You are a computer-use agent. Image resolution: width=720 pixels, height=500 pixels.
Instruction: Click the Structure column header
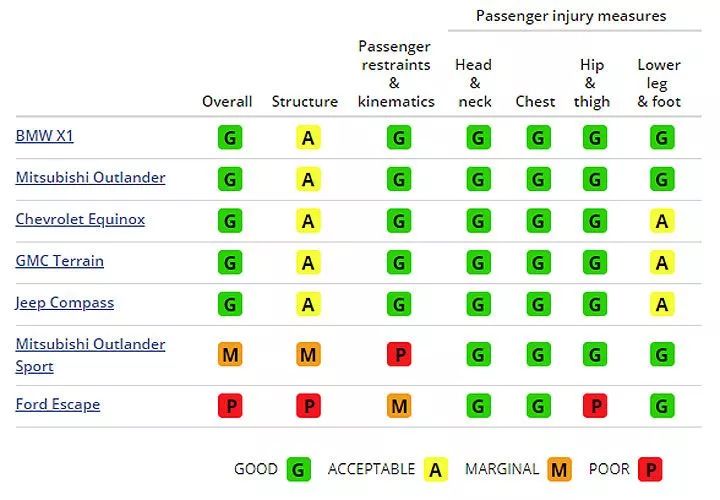(305, 102)
